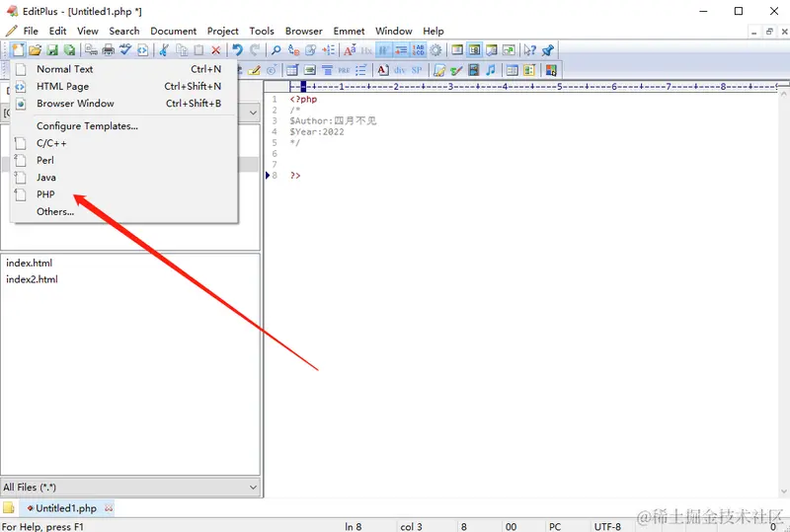Choose HTML Page from dropdown menu
This screenshot has width=790, height=532.
pyautogui.click(x=124, y=86)
